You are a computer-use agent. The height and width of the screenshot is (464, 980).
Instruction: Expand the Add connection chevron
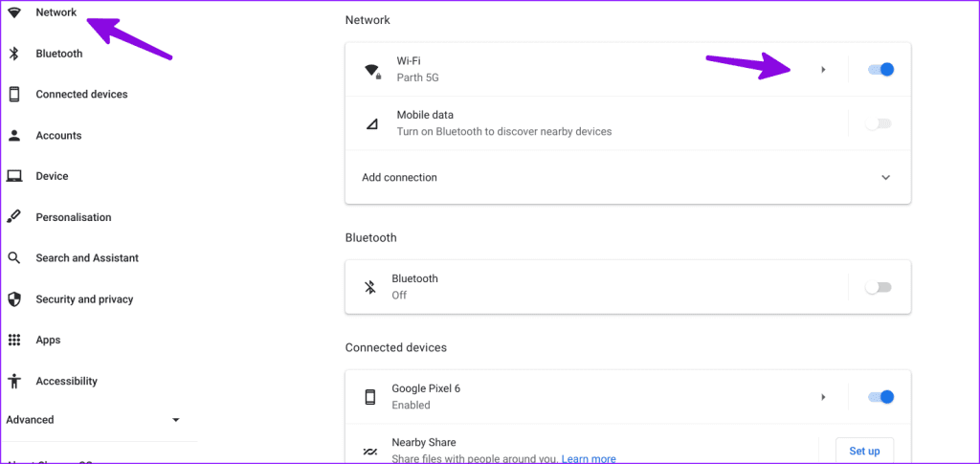885,177
